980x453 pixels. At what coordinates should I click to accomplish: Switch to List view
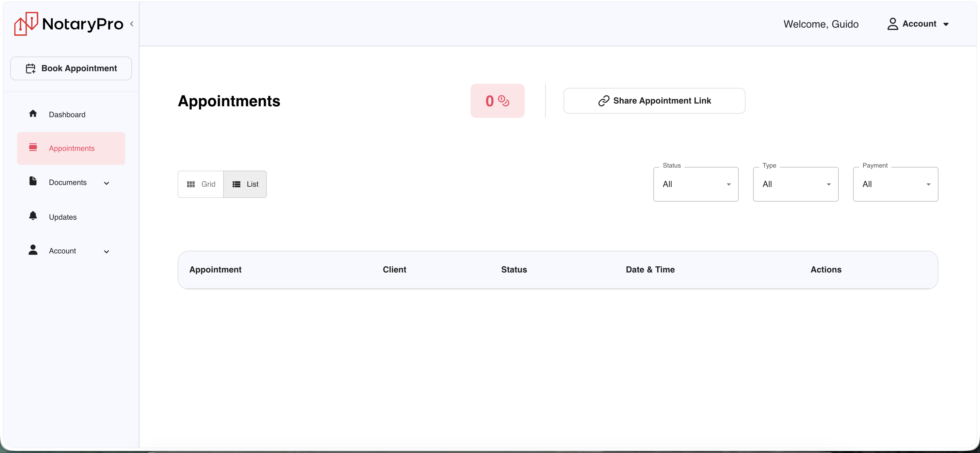pyautogui.click(x=245, y=184)
